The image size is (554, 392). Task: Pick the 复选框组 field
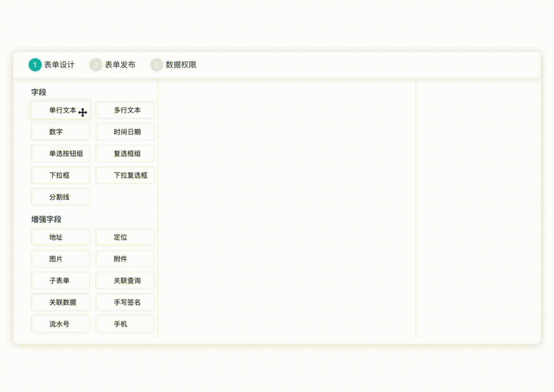[x=125, y=154]
